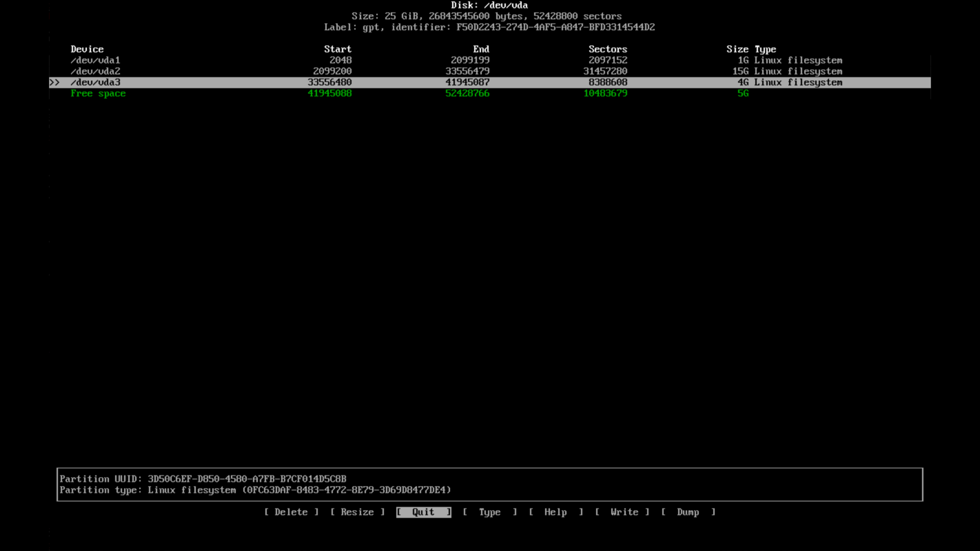Select the green Free space row
This screenshot has width=980, height=551.
point(490,93)
